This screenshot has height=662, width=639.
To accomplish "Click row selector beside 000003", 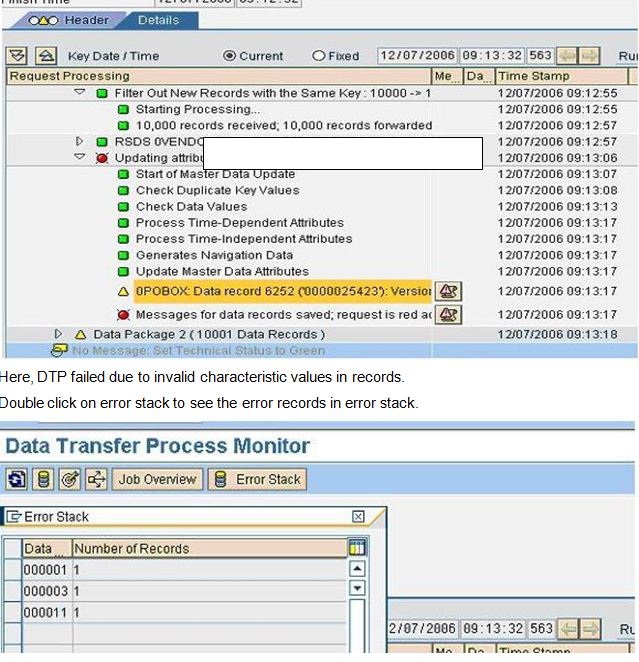I will click(x=13, y=591).
